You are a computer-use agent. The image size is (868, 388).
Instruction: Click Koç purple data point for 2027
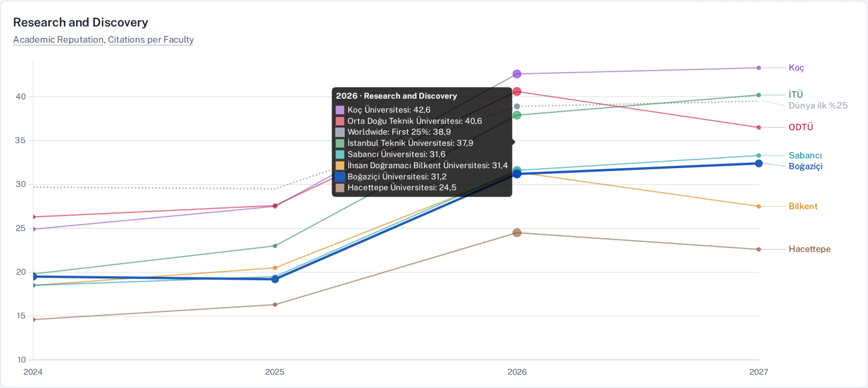(758, 68)
